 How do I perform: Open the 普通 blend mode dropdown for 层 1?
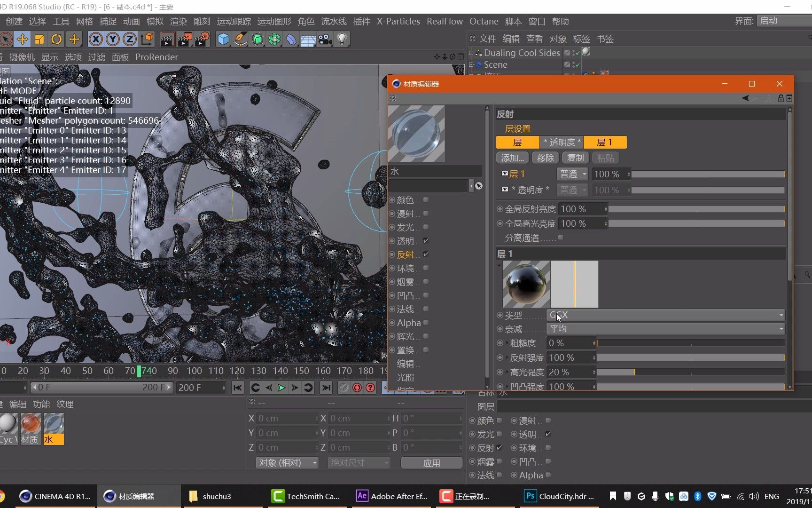pos(572,174)
